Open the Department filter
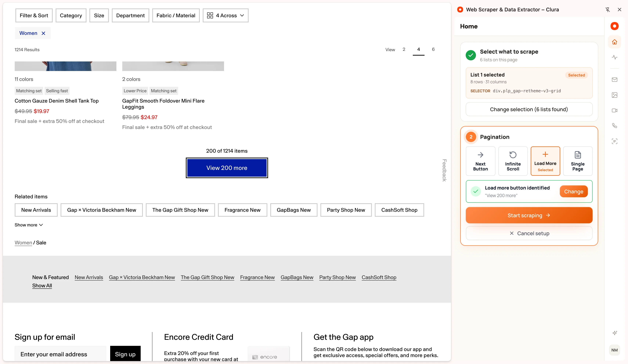The height and width of the screenshot is (364, 628). [x=130, y=15]
